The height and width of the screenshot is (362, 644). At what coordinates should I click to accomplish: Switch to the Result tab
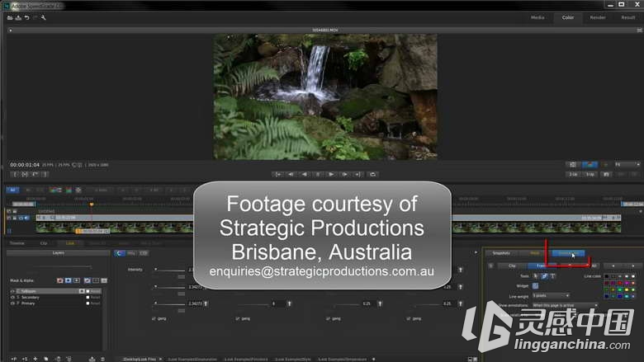628,17
